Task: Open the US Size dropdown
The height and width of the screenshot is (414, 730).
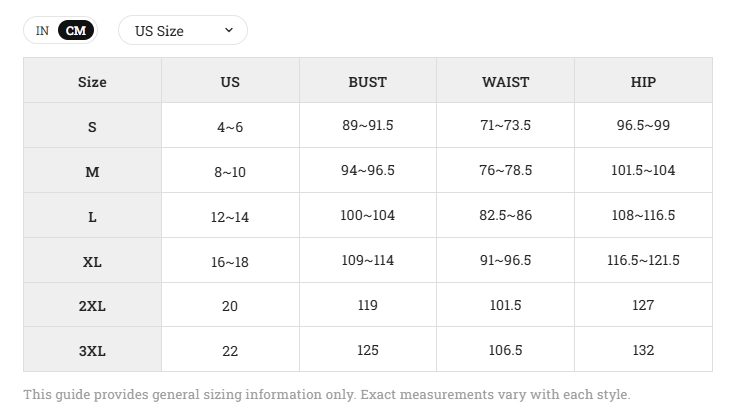Action: [x=183, y=30]
